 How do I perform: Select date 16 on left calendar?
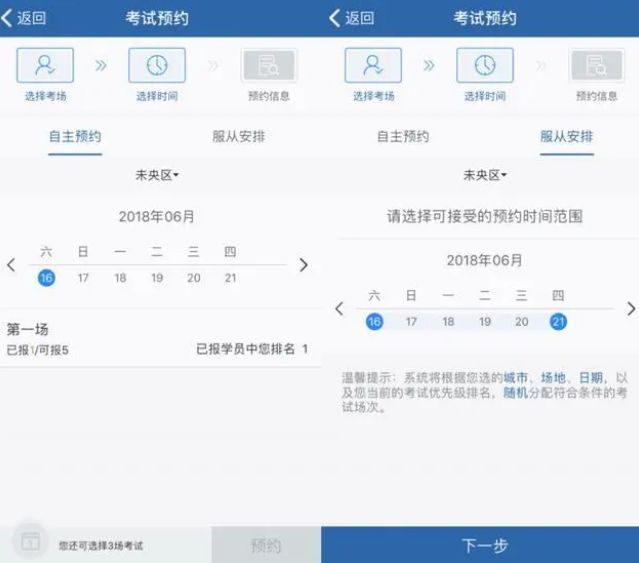point(46,278)
